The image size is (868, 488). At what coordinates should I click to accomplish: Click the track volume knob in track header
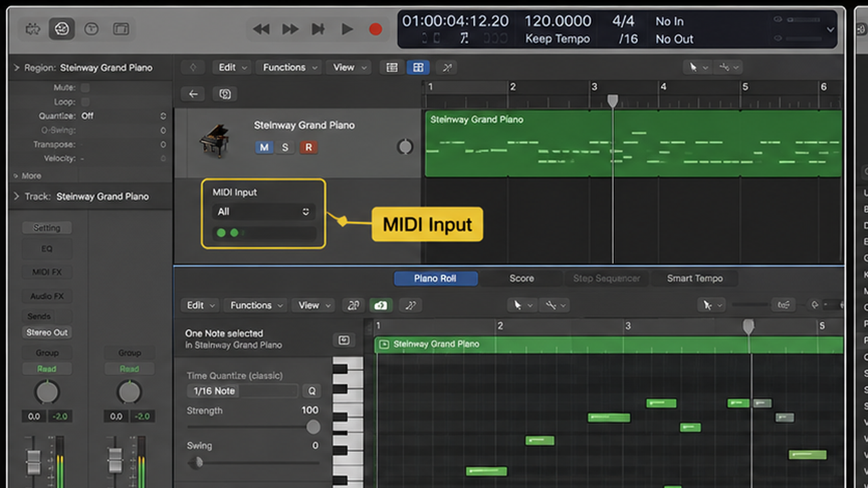coord(405,146)
